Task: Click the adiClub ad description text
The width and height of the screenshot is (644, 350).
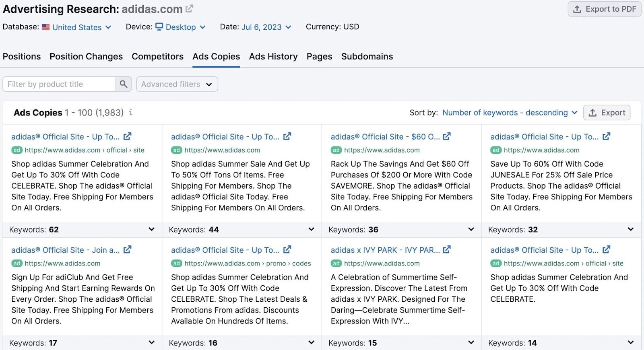Action: 83,299
